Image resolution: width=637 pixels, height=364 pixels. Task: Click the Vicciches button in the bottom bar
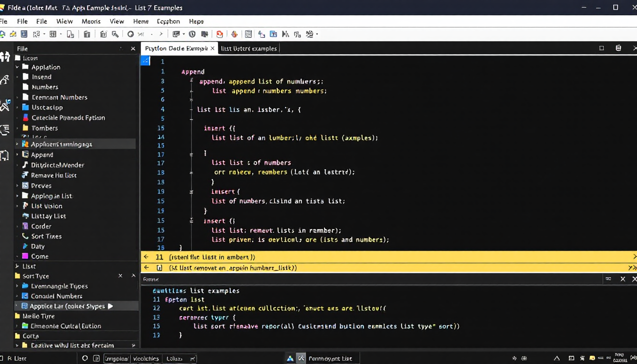pos(146,358)
